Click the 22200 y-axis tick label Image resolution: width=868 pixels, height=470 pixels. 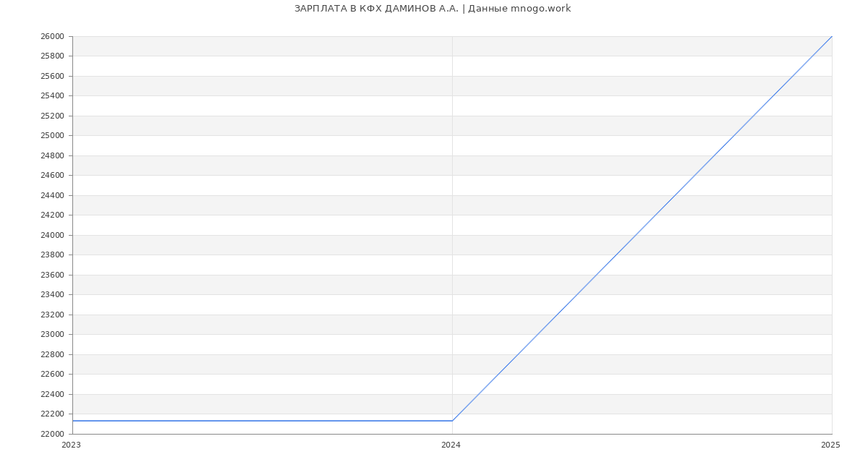click(x=52, y=414)
